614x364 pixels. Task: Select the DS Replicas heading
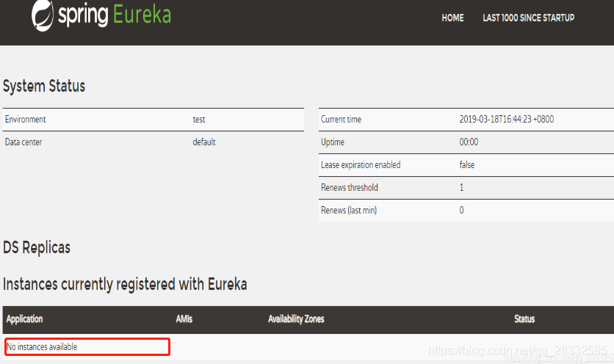(37, 247)
